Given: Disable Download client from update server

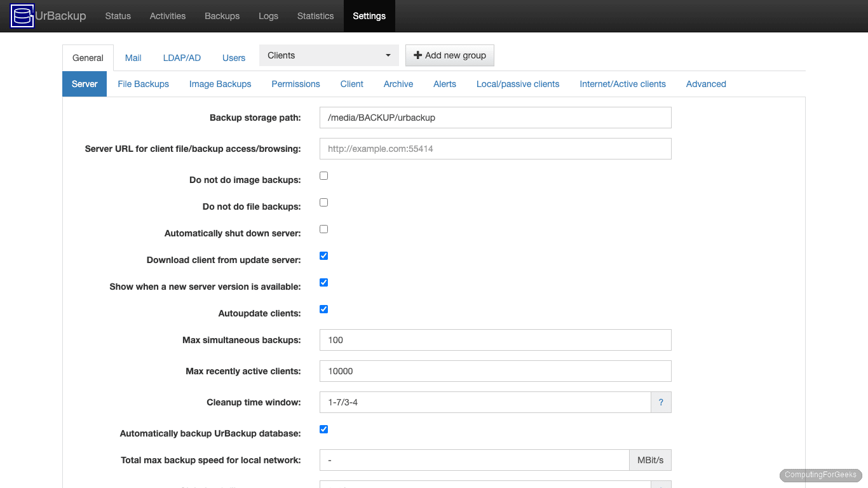Looking at the screenshot, I should point(323,255).
